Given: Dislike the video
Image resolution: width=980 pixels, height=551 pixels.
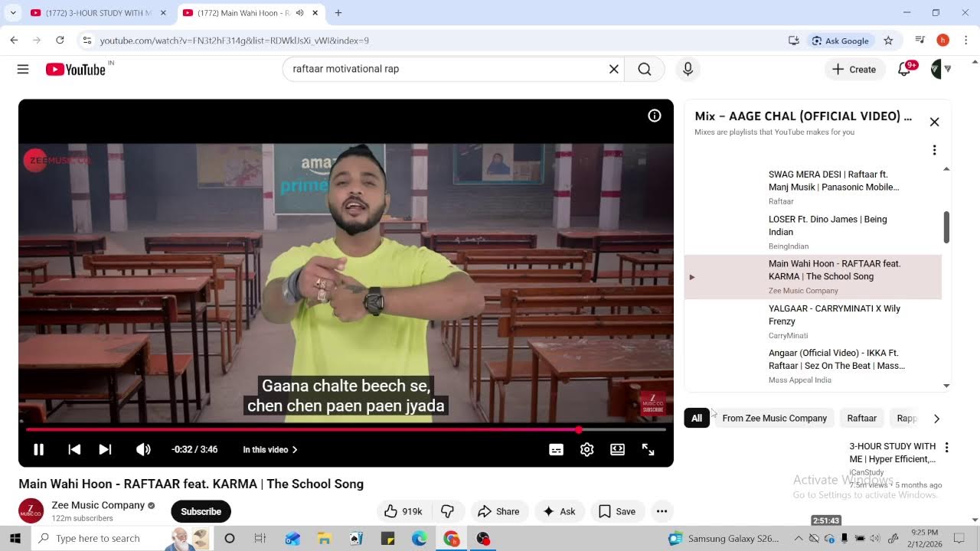Looking at the screenshot, I should (447, 511).
